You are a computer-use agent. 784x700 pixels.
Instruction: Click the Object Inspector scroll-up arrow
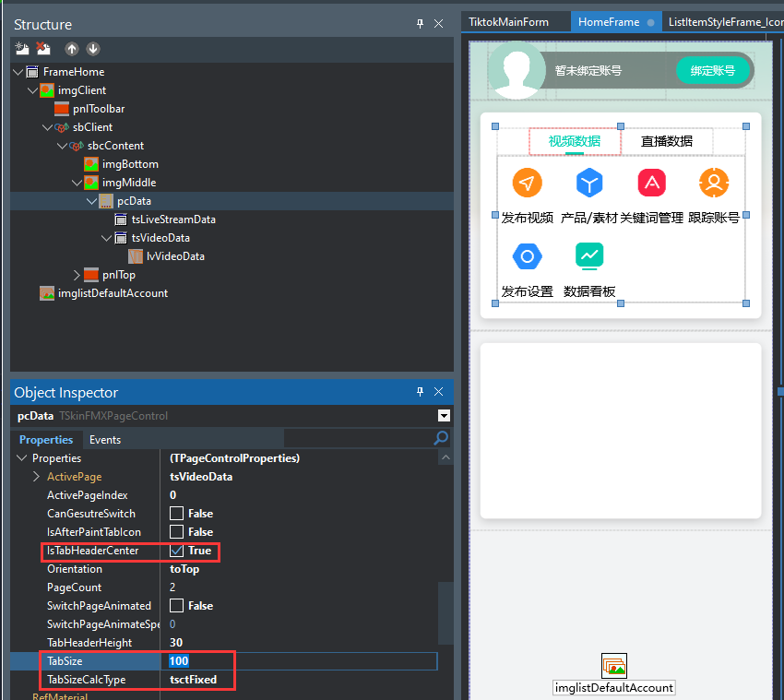tap(446, 457)
